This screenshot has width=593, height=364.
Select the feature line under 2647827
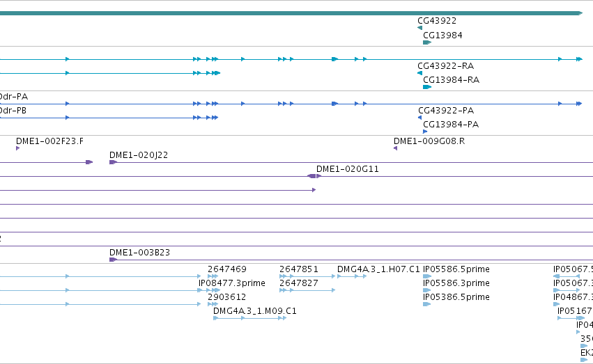[x=307, y=290]
